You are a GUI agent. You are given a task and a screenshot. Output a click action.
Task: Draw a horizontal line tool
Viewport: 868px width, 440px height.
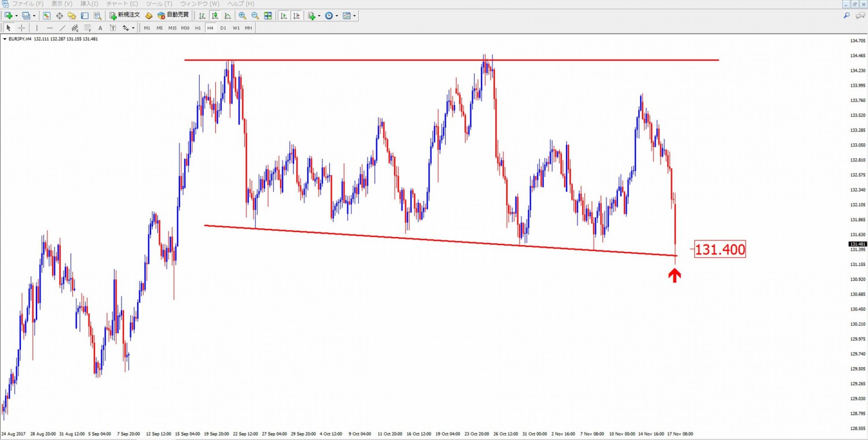click(x=50, y=28)
